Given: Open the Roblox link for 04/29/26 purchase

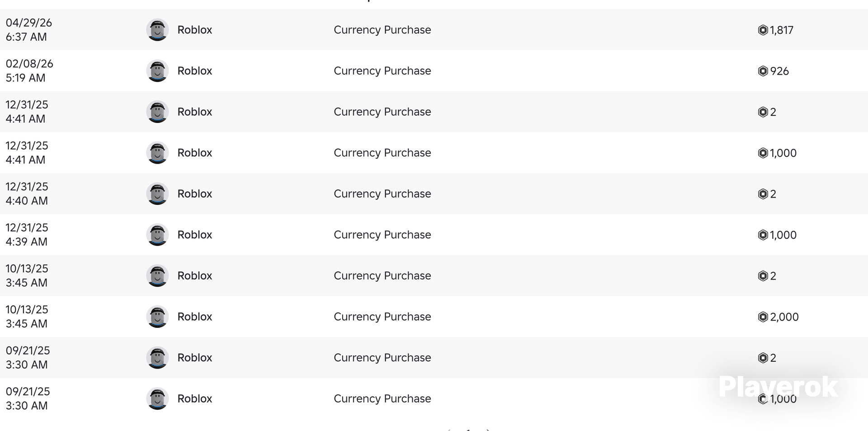Looking at the screenshot, I should [x=194, y=30].
